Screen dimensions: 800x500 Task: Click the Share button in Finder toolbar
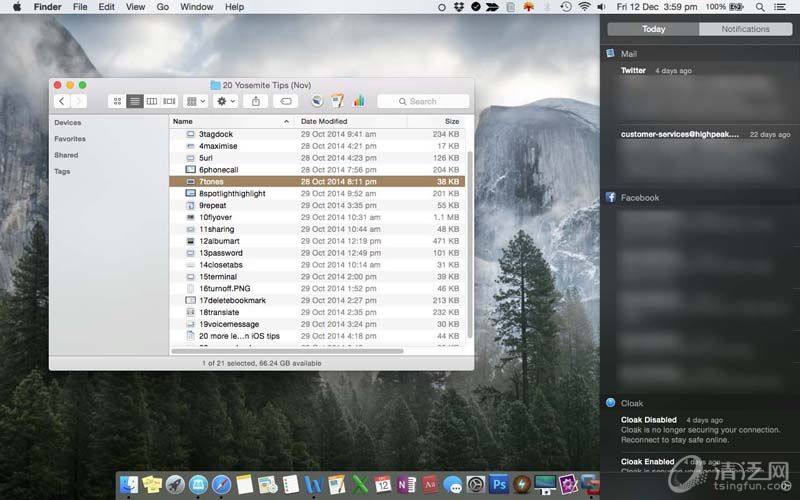click(256, 101)
